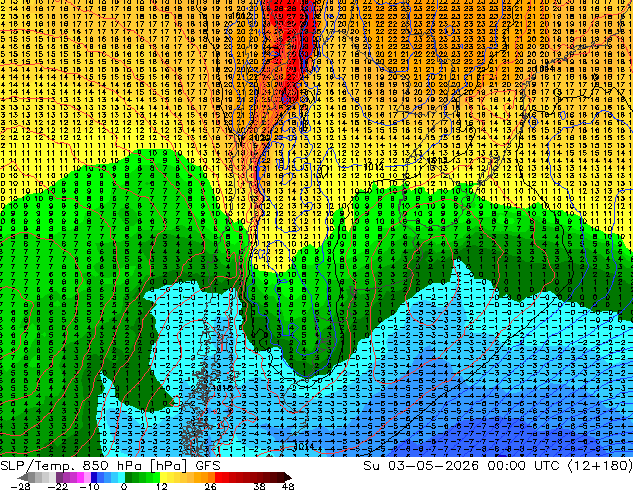The height and width of the screenshot is (490, 634).
Task: Click the '-10' legend value
Action: 90,486
